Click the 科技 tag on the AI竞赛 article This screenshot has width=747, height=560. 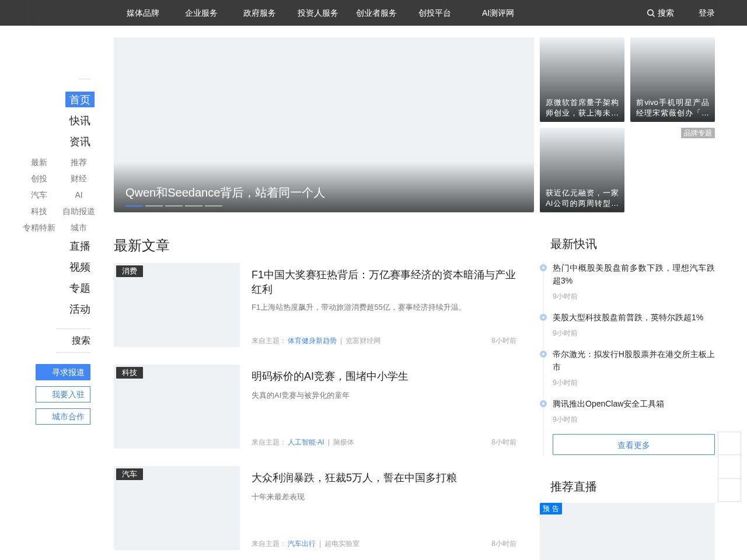(x=130, y=373)
